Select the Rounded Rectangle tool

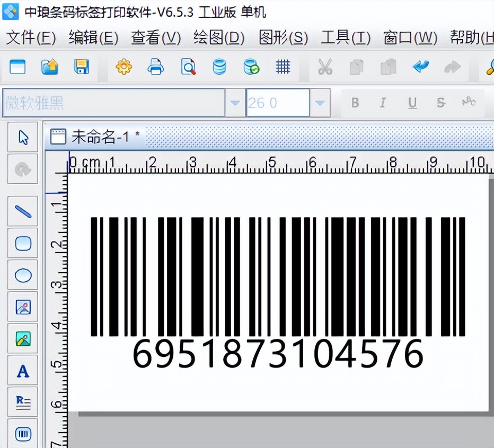[23, 244]
